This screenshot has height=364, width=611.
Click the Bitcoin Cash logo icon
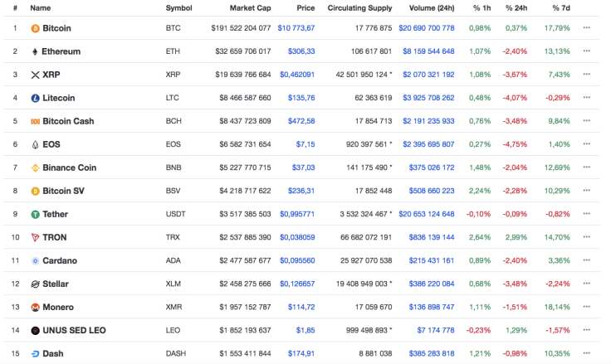pyautogui.click(x=35, y=121)
